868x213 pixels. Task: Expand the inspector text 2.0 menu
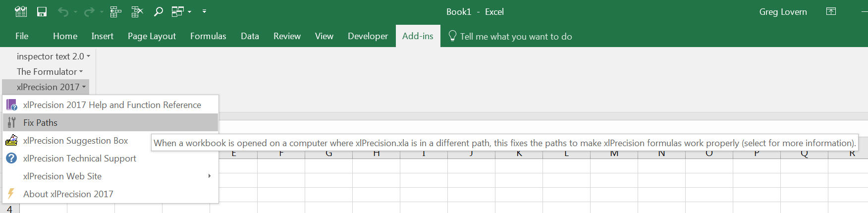point(53,56)
